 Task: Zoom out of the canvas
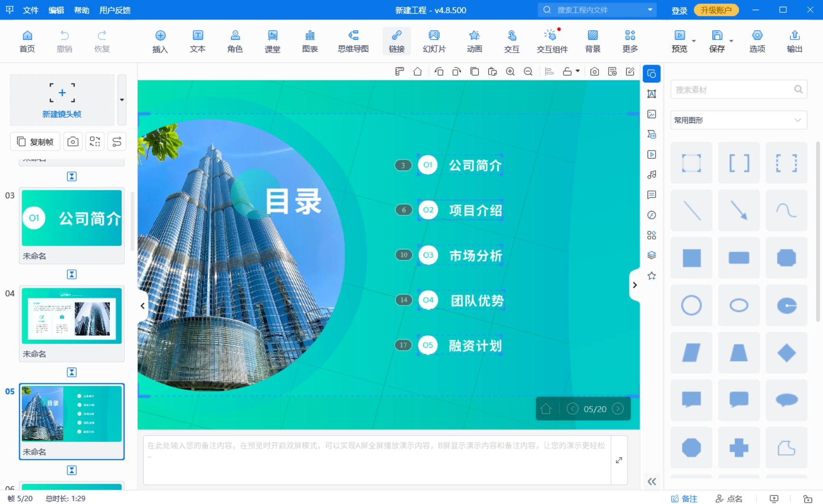[528, 72]
